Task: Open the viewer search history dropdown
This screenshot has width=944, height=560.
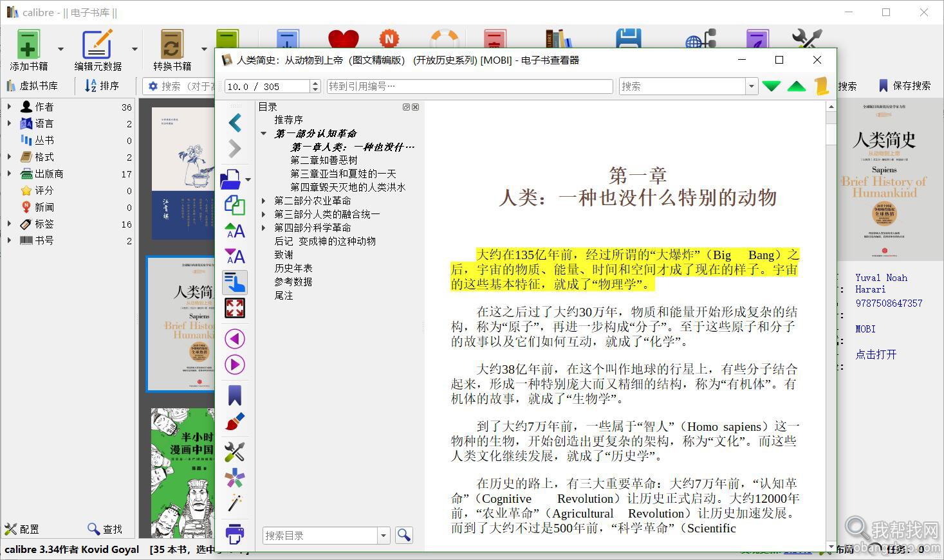Action: tap(751, 86)
